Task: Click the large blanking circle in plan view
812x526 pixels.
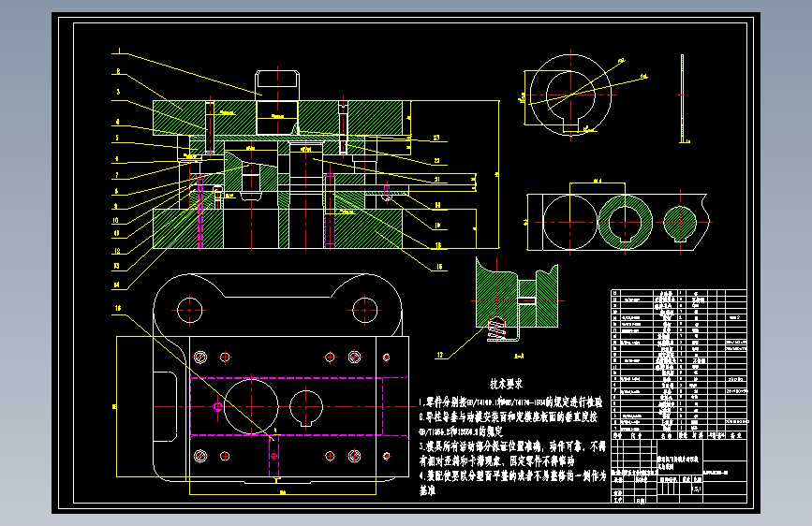Action: (x=251, y=406)
